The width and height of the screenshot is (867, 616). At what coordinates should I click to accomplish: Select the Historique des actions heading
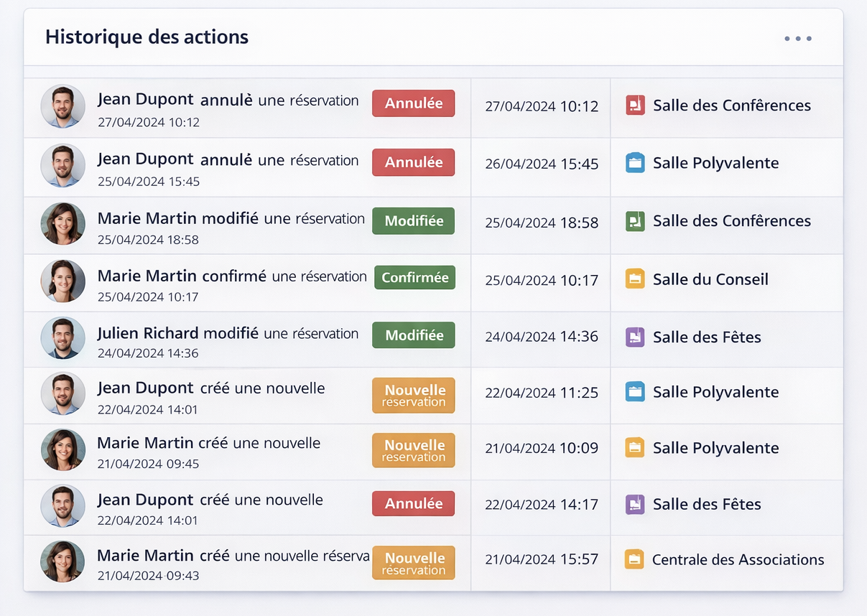click(x=146, y=36)
